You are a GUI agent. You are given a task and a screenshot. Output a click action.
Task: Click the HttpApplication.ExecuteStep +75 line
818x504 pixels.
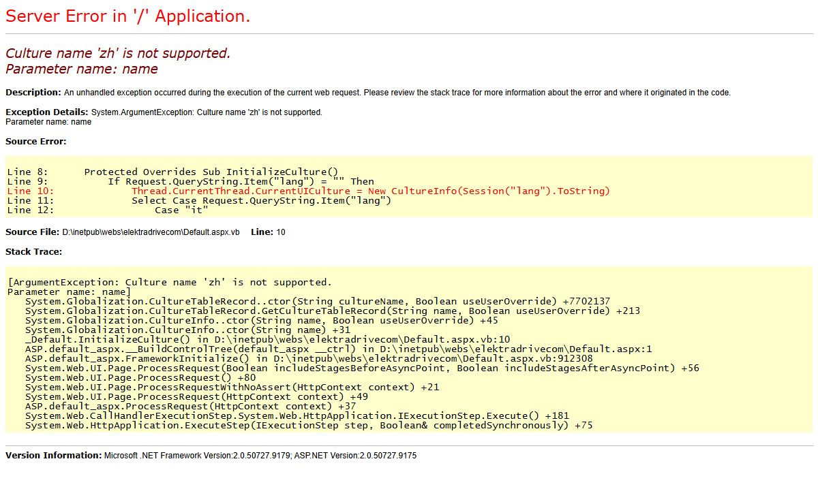click(x=309, y=425)
